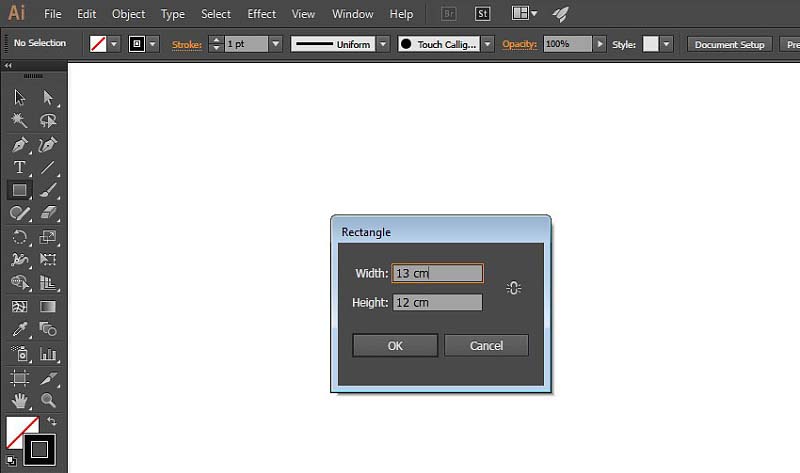Viewport: 800px width, 473px height.
Task: Click the GPU performance rocket icon
Action: point(560,14)
